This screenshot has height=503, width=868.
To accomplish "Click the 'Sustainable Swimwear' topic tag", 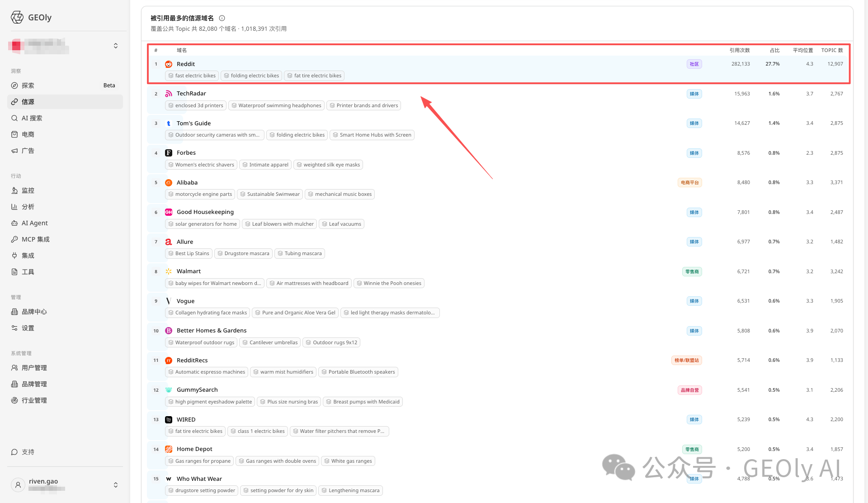I will click(270, 195).
